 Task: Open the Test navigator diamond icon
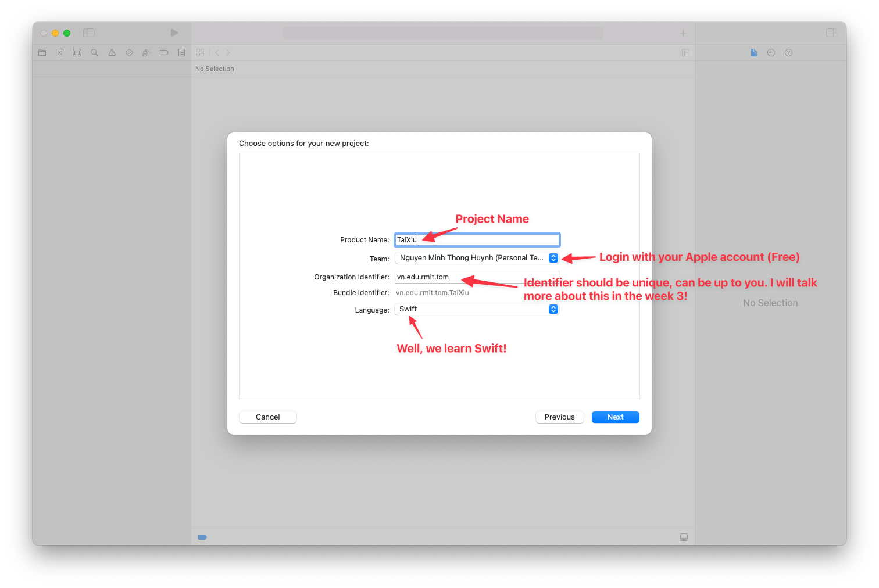(129, 52)
